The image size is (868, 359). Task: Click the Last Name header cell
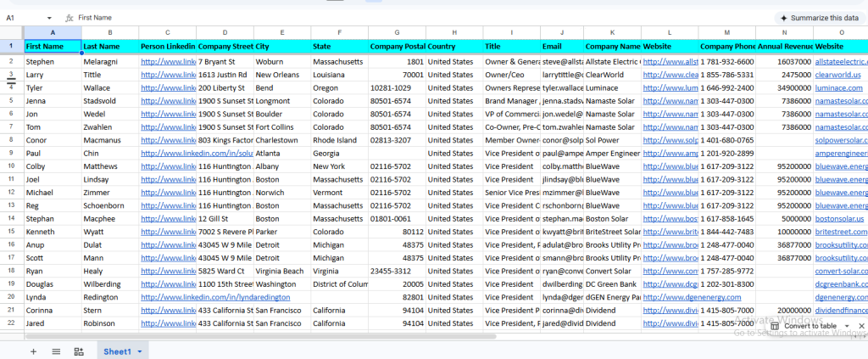(x=110, y=47)
